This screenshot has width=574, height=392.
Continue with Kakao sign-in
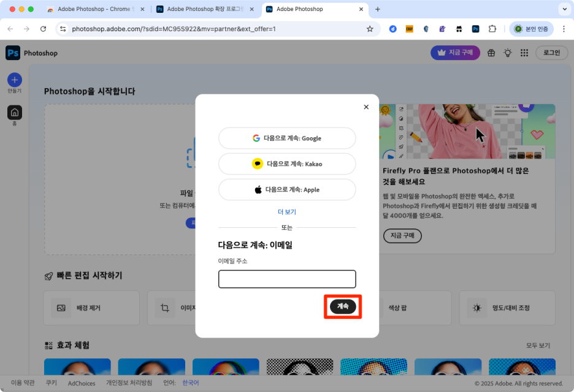coord(287,164)
